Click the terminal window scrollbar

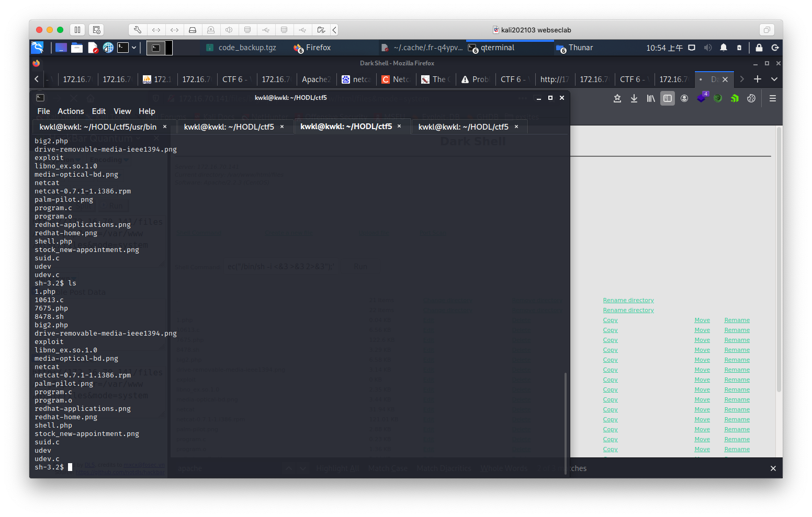coord(565,423)
